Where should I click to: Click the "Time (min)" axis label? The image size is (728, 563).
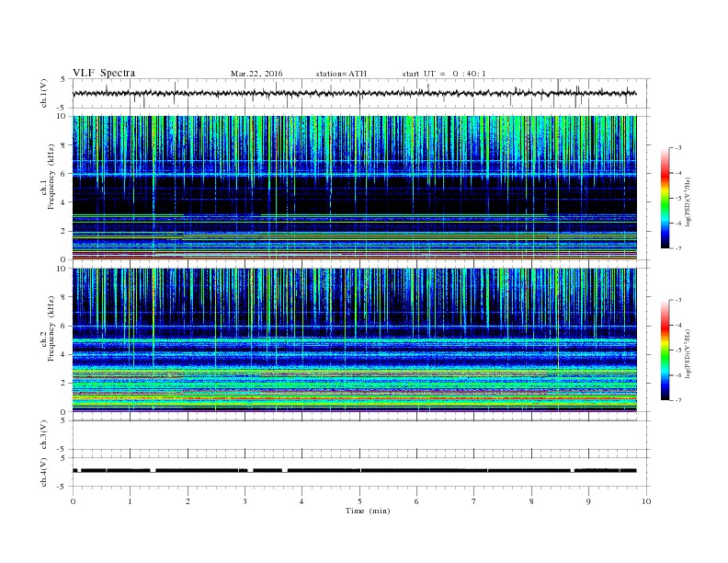click(x=368, y=511)
